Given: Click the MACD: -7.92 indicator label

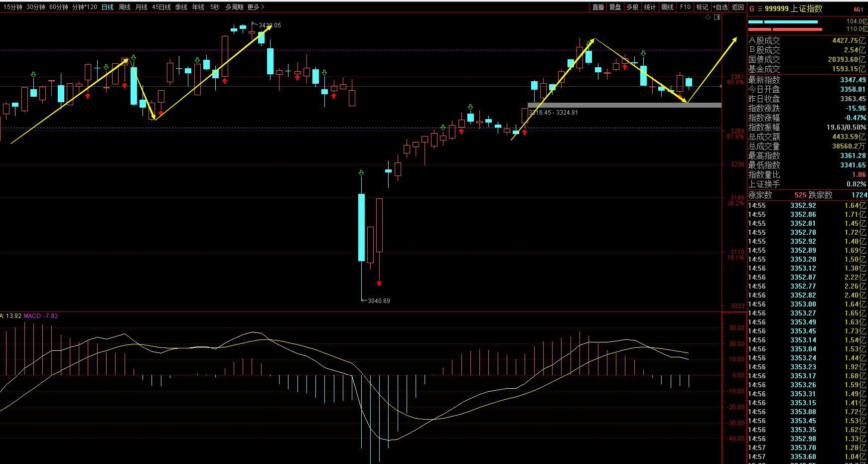Looking at the screenshot, I should point(41,316).
